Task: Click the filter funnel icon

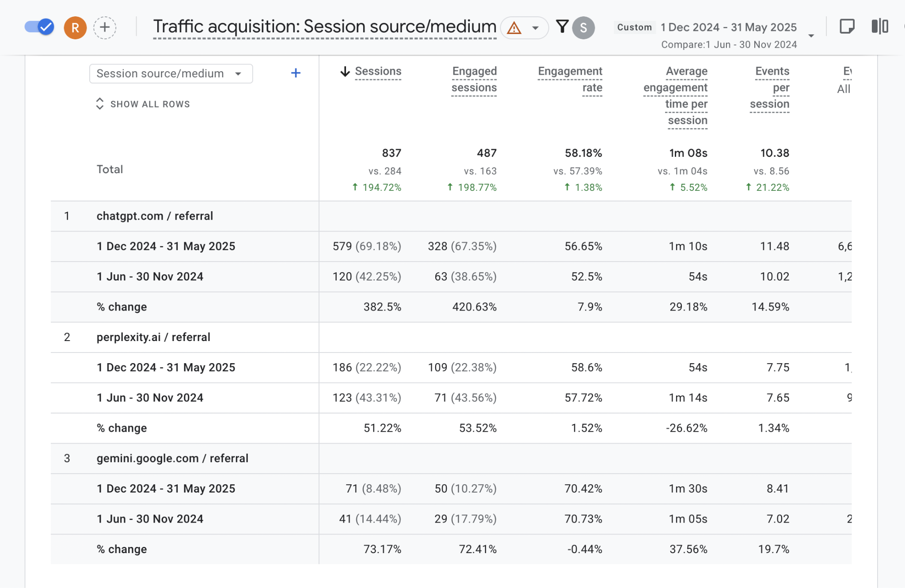Action: 562,27
